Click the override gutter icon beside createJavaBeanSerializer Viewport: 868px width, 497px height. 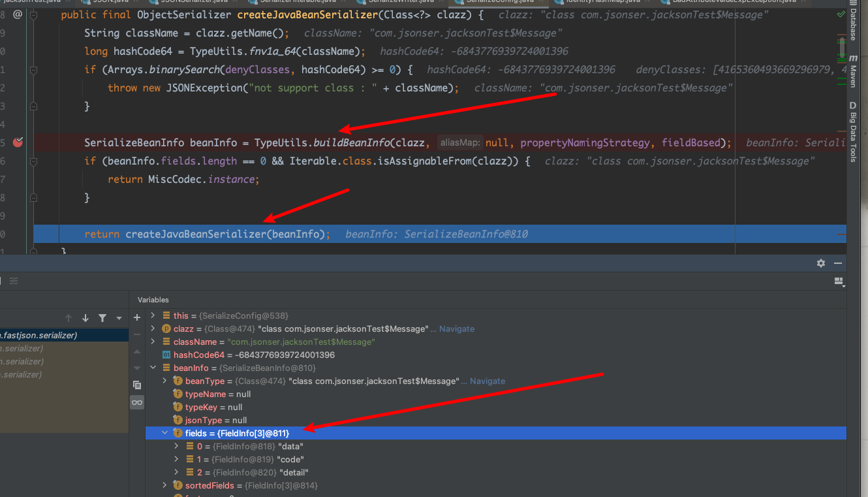click(18, 14)
